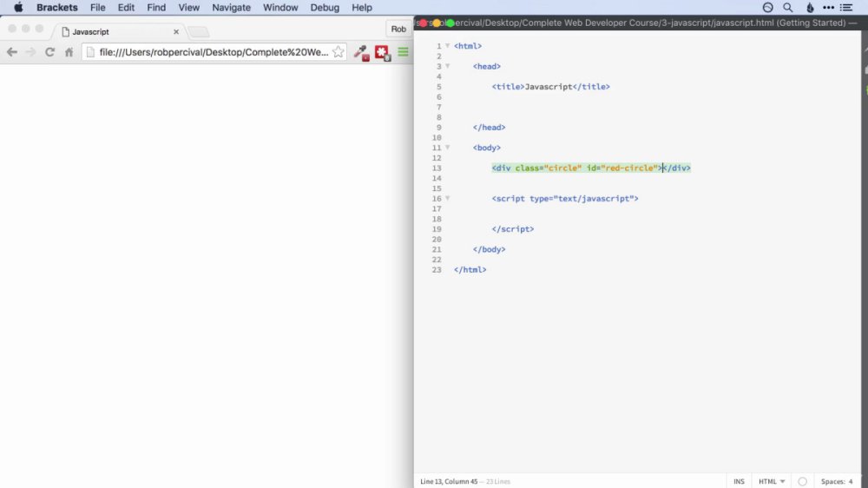Viewport: 868px width, 488px height.
Task: Open the File menu
Action: (x=98, y=8)
